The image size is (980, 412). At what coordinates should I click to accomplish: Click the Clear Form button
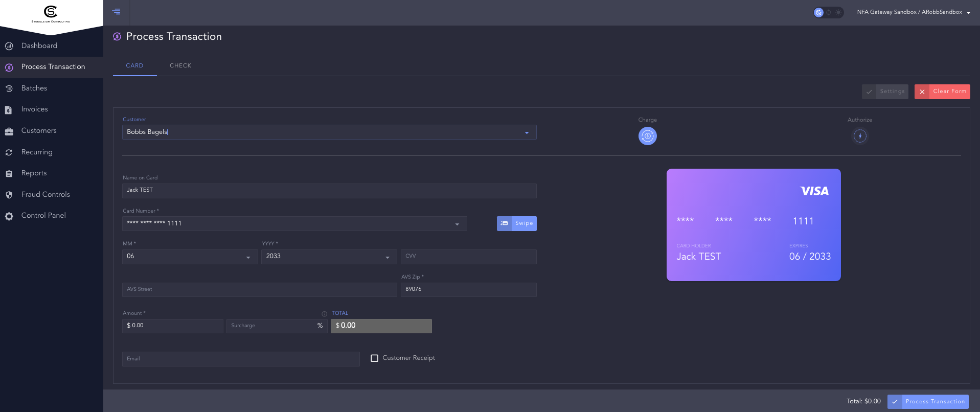(942, 91)
